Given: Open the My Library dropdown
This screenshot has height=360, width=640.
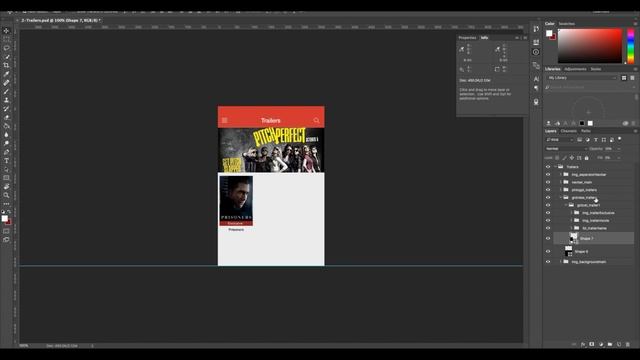Looking at the screenshot, I should (582, 78).
